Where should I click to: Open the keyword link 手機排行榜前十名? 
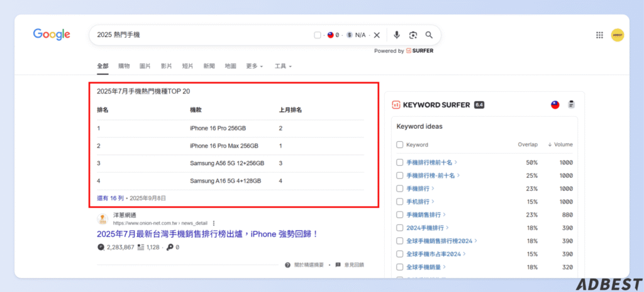(x=431, y=163)
